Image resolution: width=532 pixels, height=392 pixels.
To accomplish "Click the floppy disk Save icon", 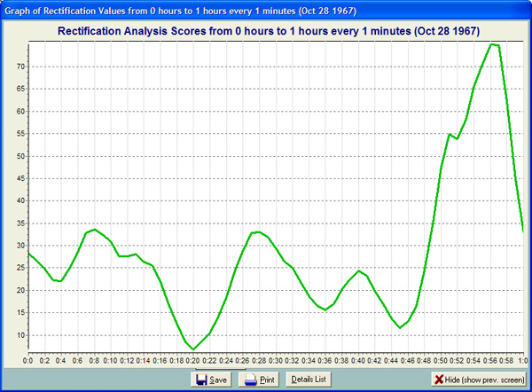I will [x=201, y=380].
